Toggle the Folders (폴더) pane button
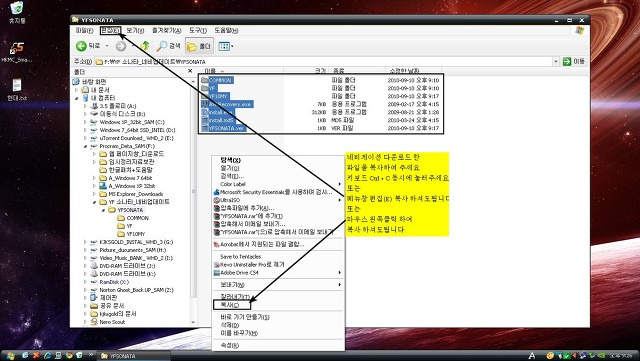 click(x=199, y=46)
